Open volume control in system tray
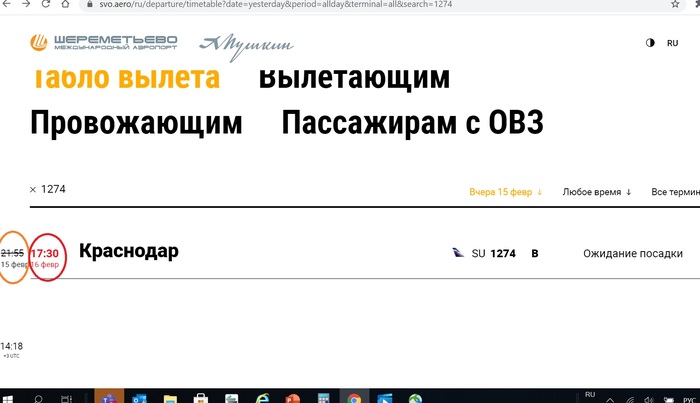The width and height of the screenshot is (700, 403). [649, 400]
